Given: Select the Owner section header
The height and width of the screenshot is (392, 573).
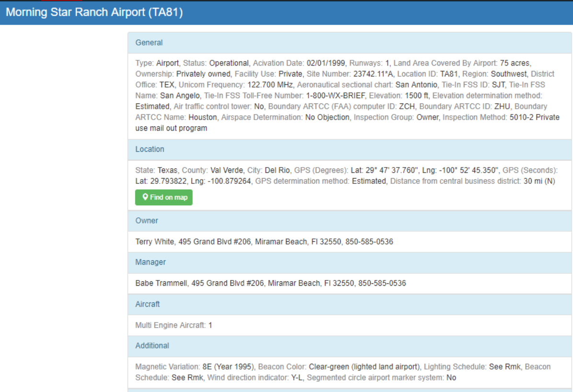Looking at the screenshot, I should click(x=350, y=221).
